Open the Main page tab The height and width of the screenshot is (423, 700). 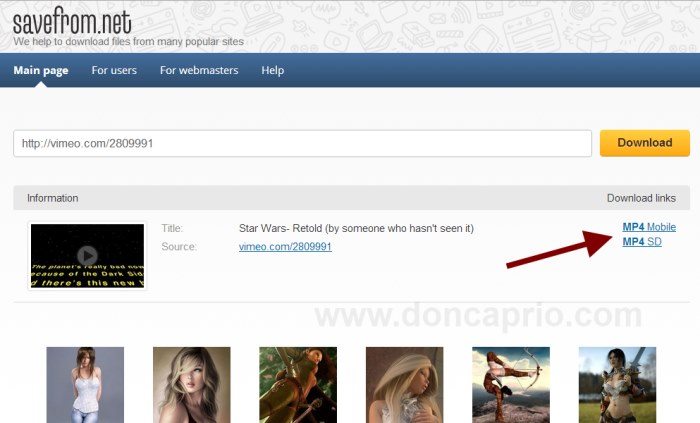tap(41, 70)
